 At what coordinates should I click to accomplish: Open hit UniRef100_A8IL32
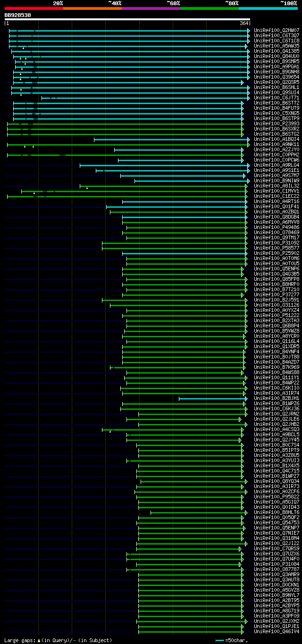(277, 186)
